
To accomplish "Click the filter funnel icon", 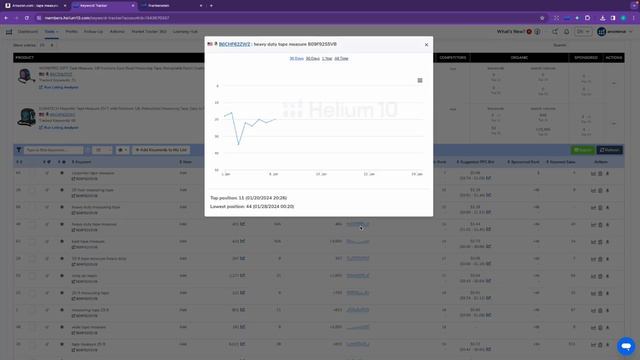I will 19,150.
